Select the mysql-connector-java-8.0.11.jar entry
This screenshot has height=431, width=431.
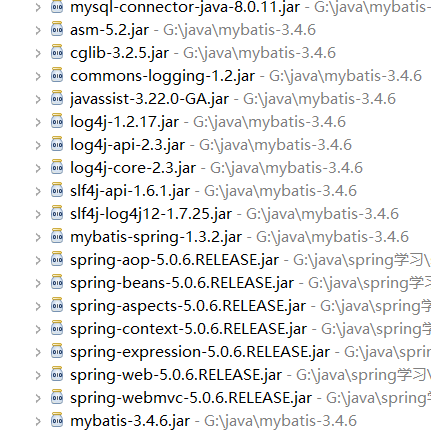point(185,7)
